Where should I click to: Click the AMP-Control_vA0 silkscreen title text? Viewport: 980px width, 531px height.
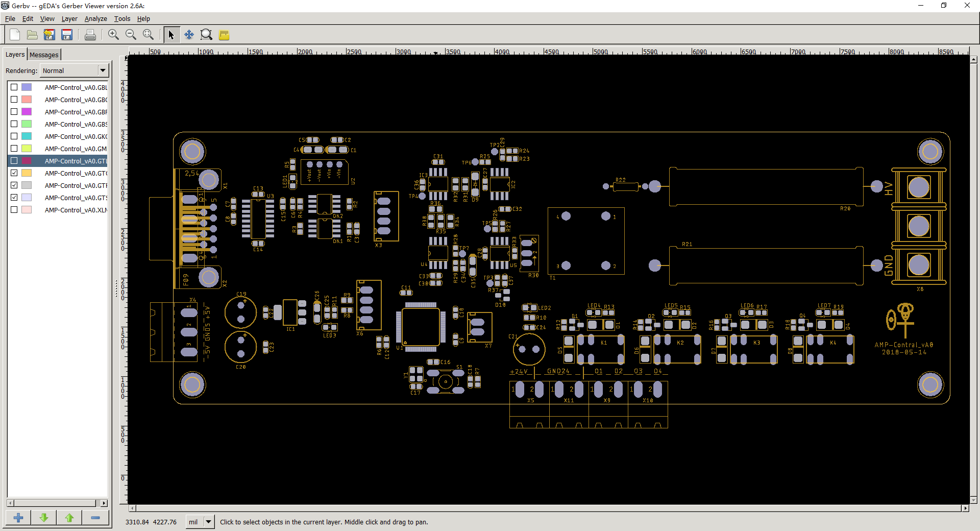pos(904,345)
